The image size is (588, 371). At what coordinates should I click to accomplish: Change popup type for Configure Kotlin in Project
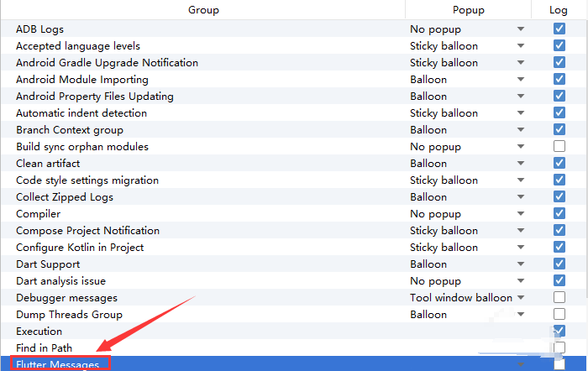pos(521,247)
